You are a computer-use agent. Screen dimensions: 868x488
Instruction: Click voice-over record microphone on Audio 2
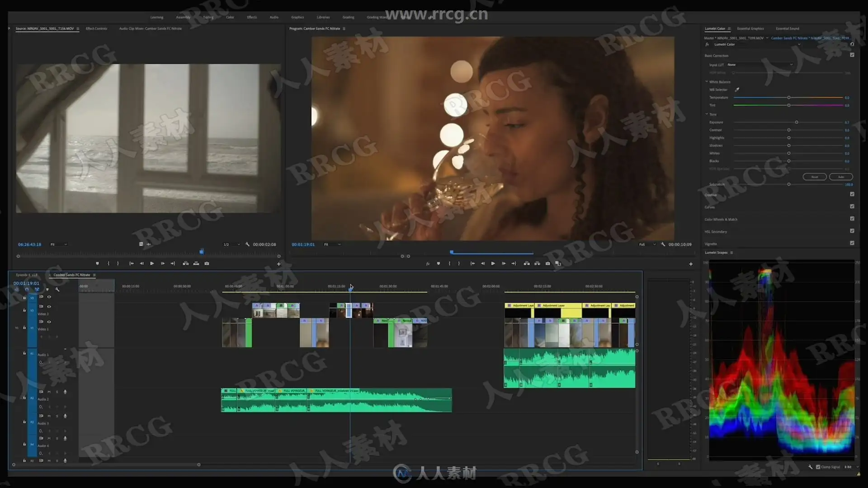pyautogui.click(x=65, y=392)
